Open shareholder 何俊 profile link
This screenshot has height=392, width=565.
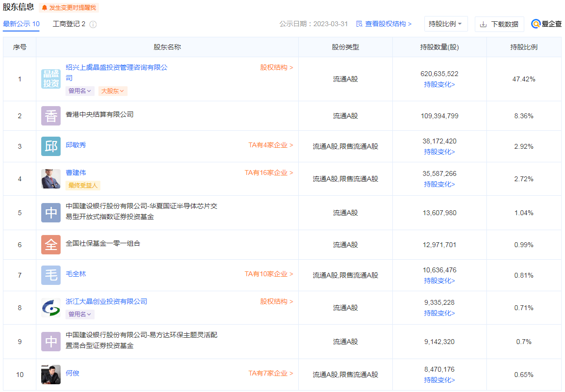[x=72, y=373]
